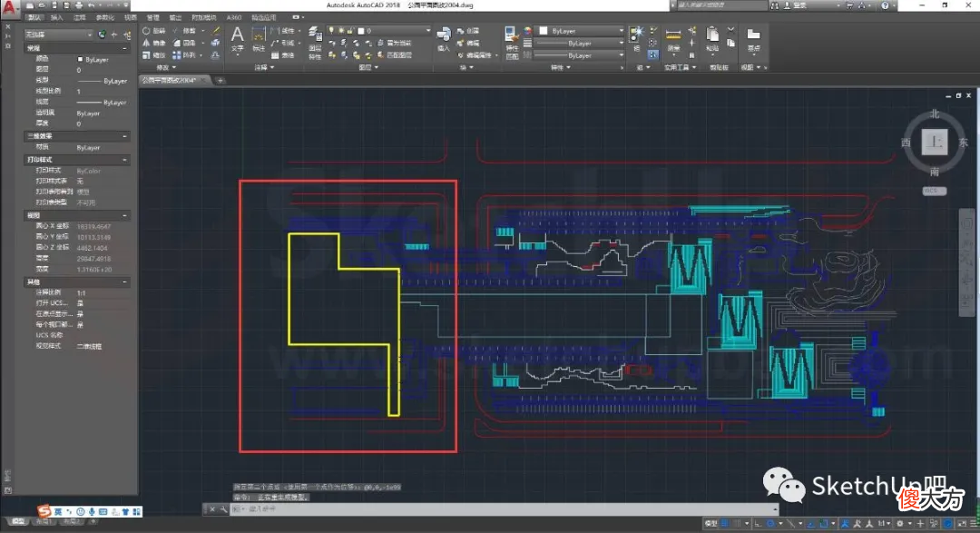Click the 特性匹配 Match Properties tool
Image resolution: width=980 pixels, height=533 pixels.
(x=512, y=43)
